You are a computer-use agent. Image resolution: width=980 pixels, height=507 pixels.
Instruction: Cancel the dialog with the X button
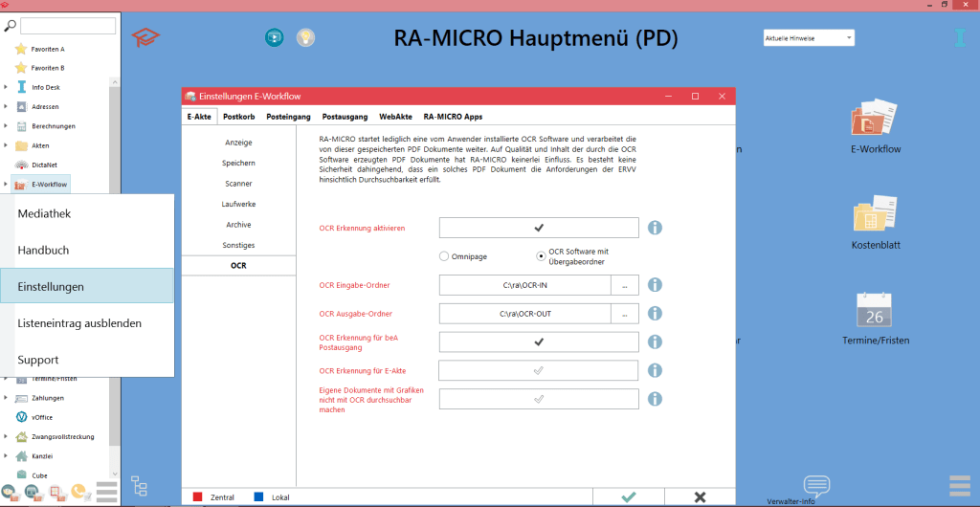(x=700, y=497)
